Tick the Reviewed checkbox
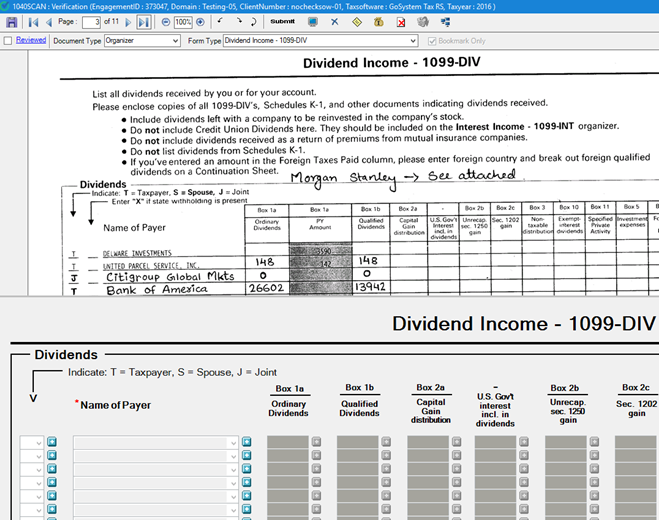This screenshot has height=520, width=659. click(9, 41)
